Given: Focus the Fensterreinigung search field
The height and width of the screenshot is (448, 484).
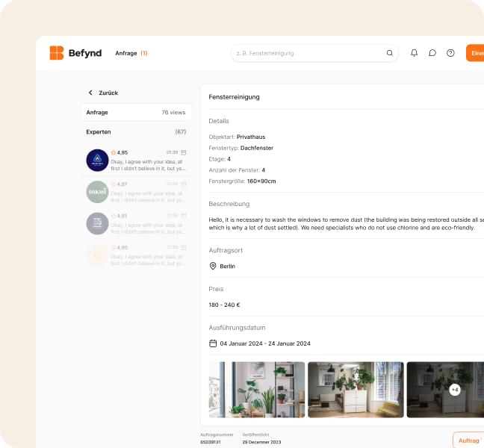Looking at the screenshot, I should pos(306,53).
